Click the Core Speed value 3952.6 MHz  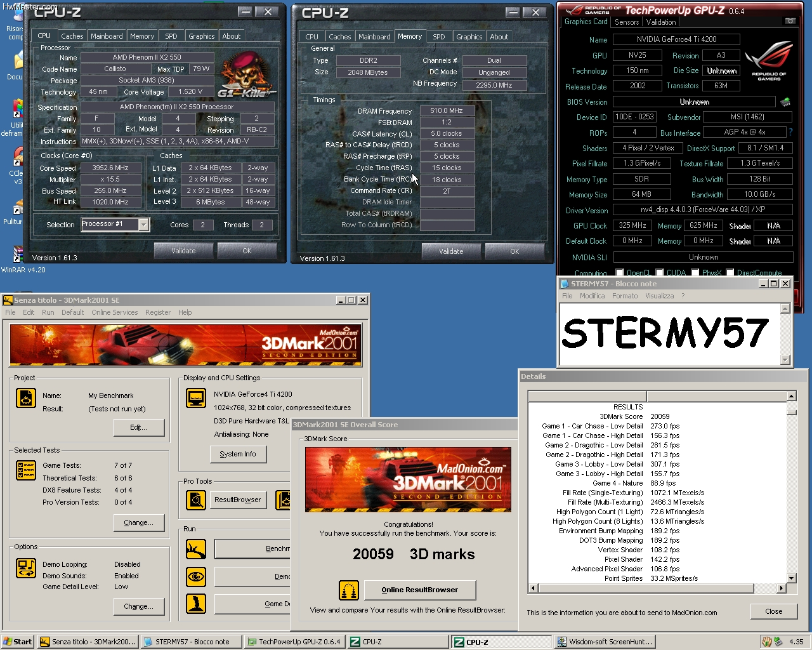click(x=111, y=168)
